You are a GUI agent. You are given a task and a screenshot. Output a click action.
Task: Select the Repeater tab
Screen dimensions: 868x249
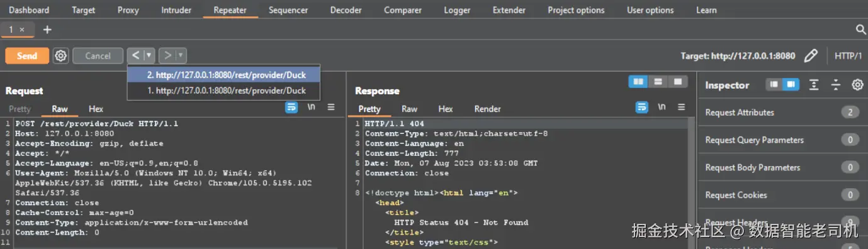[230, 10]
